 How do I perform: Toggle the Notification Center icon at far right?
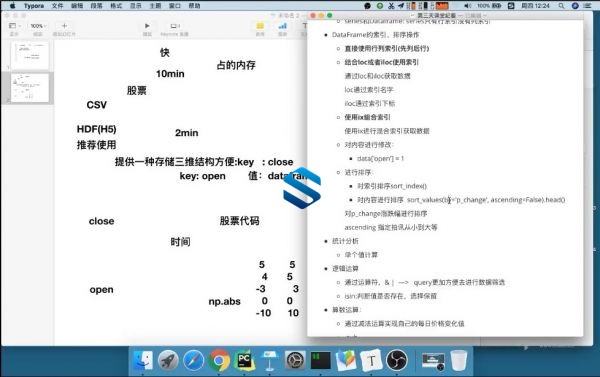[588, 5]
